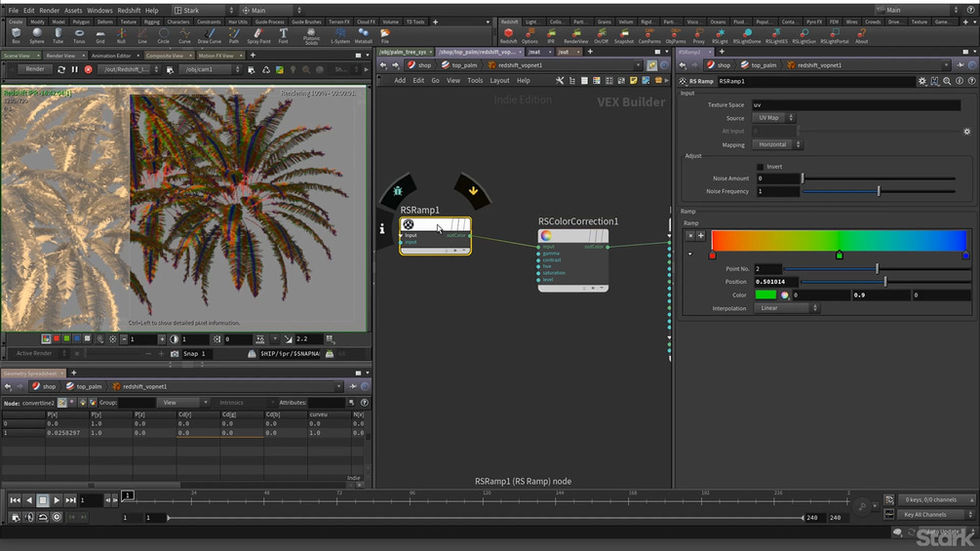Click the green Color swatch
980x551 pixels.
click(x=765, y=295)
